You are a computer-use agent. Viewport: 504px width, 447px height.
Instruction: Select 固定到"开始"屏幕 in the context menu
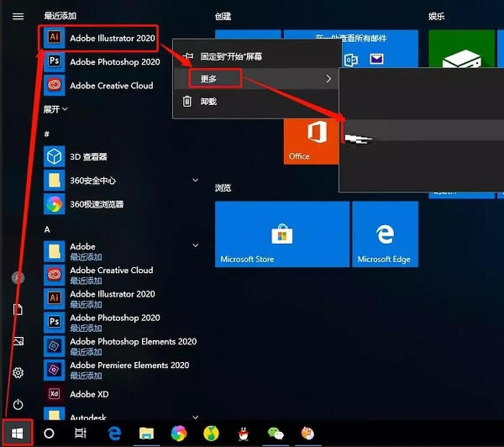[x=230, y=56]
